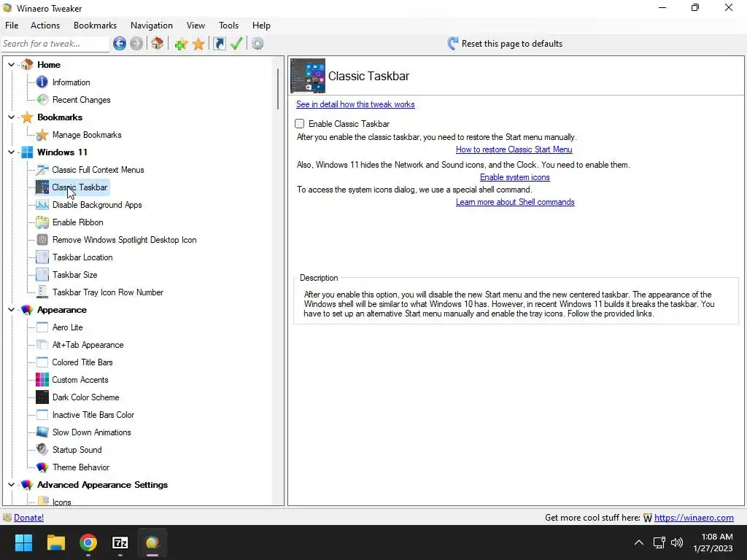The width and height of the screenshot is (747, 560).
Task: Click the Slow Down Animations icon
Action: coord(42,432)
